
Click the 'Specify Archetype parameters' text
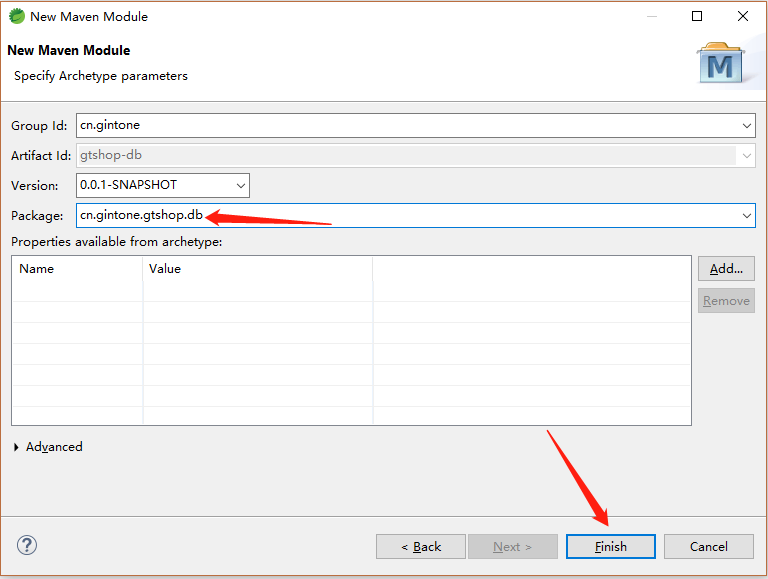pos(101,76)
